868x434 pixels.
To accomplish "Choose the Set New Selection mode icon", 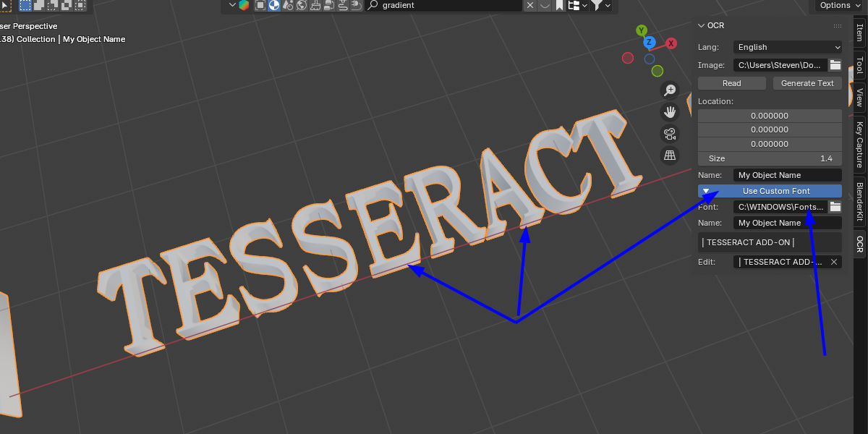I will click(x=25, y=5).
